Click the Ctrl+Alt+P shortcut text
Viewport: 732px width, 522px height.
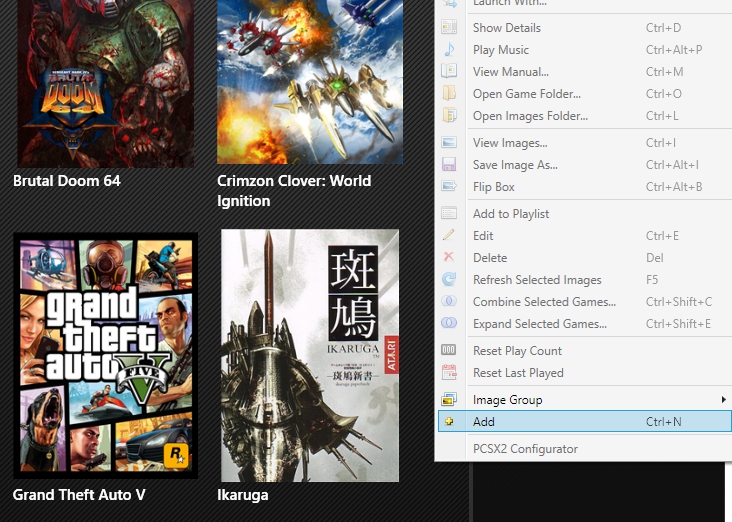674,49
